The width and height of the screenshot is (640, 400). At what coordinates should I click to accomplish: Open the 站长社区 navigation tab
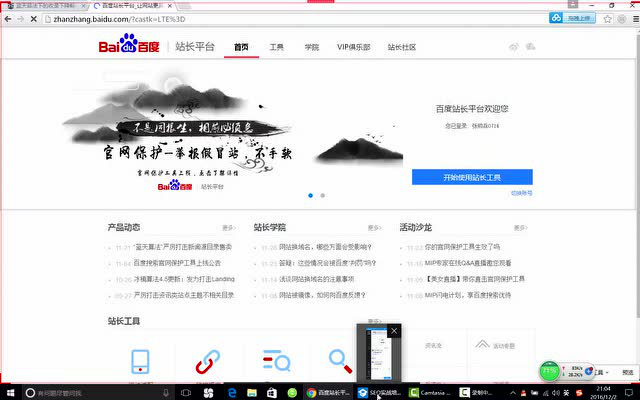click(402, 47)
